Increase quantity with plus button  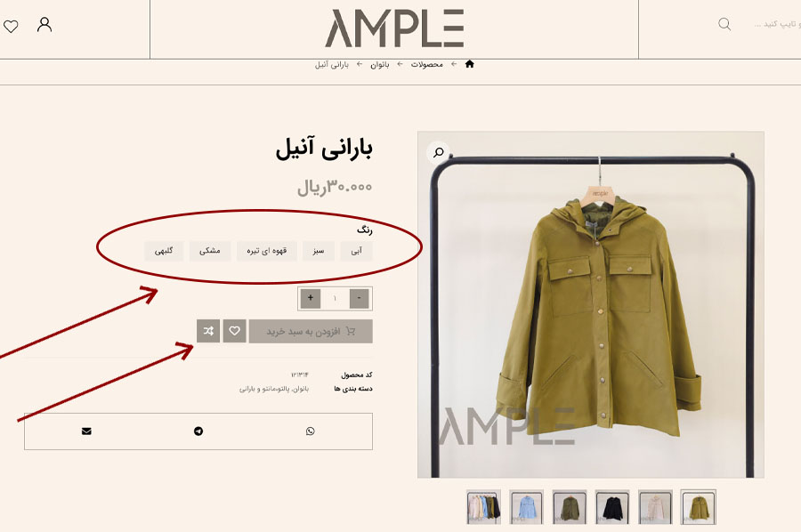point(310,299)
